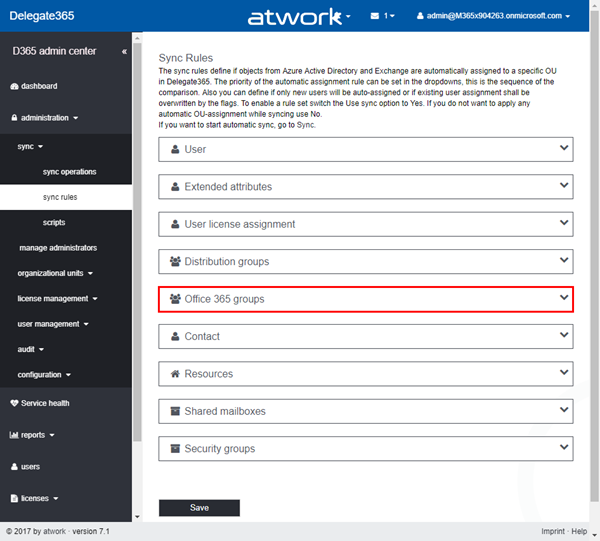The height and width of the screenshot is (541, 600).
Task: Expand the configuration submenu
Action: (44, 375)
